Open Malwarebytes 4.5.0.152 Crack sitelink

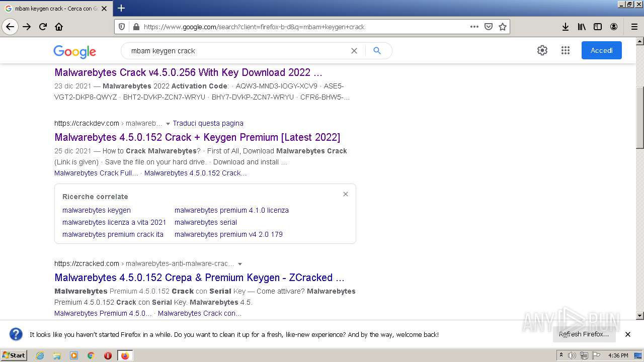click(195, 173)
